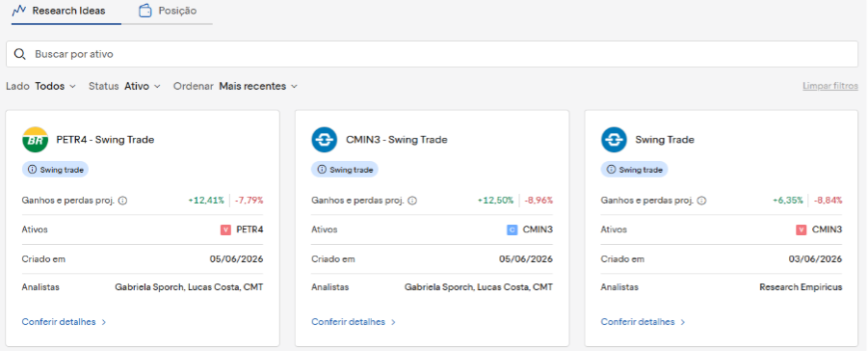Focus the Buscar por ativo field
868x351 pixels.
click(432, 54)
